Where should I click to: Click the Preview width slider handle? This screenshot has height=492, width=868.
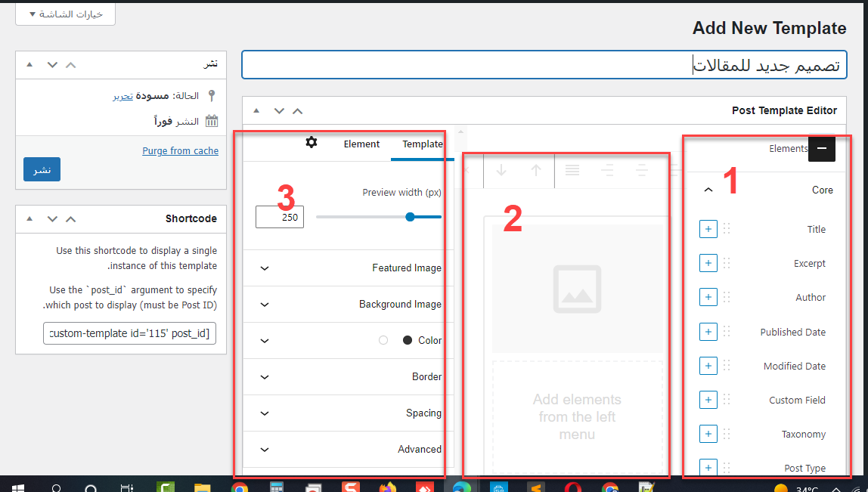click(410, 217)
